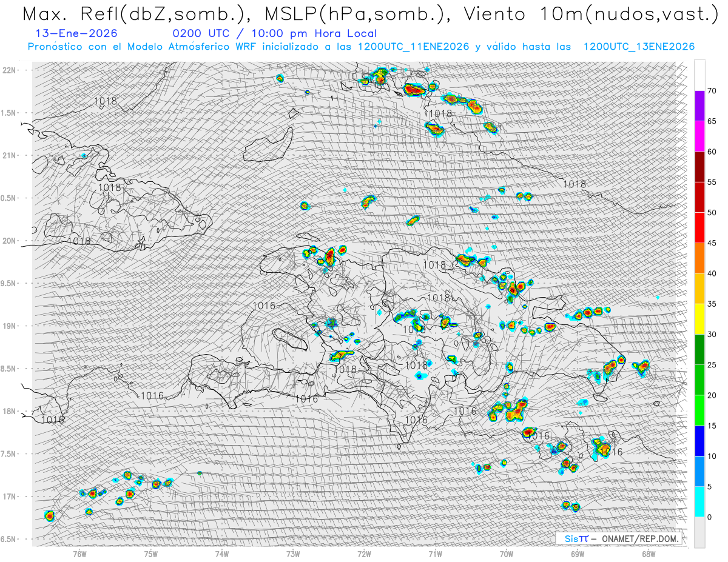Click the '5' value on the colorbar
Viewport: 728px width, 562px height.
[x=710, y=486]
